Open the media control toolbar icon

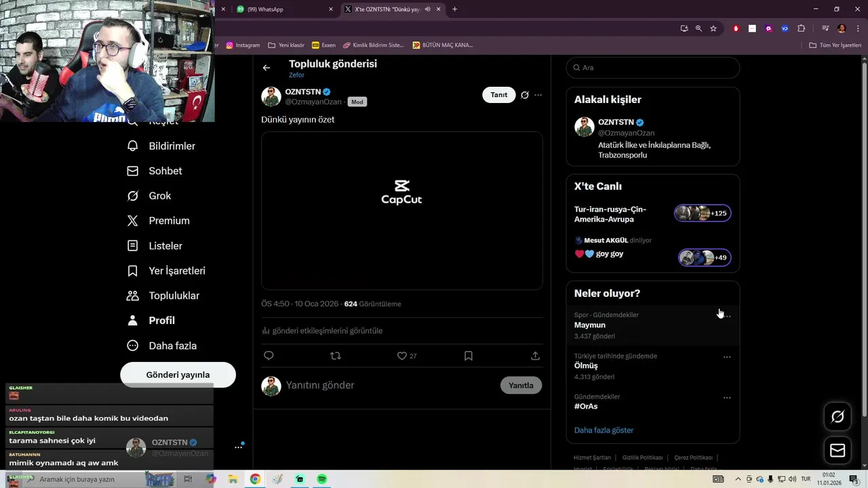click(825, 28)
